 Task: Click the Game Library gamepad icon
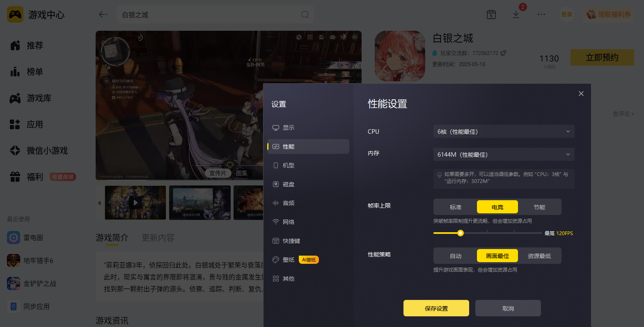pos(15,98)
